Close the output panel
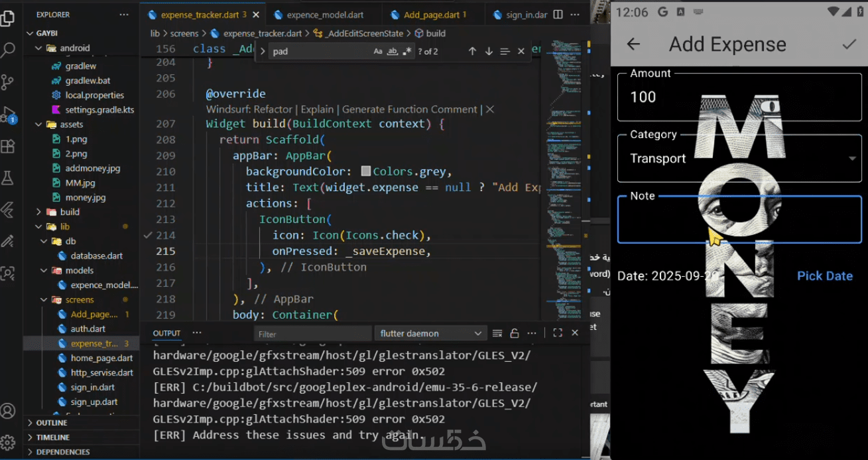The width and height of the screenshot is (868, 460). [575, 333]
